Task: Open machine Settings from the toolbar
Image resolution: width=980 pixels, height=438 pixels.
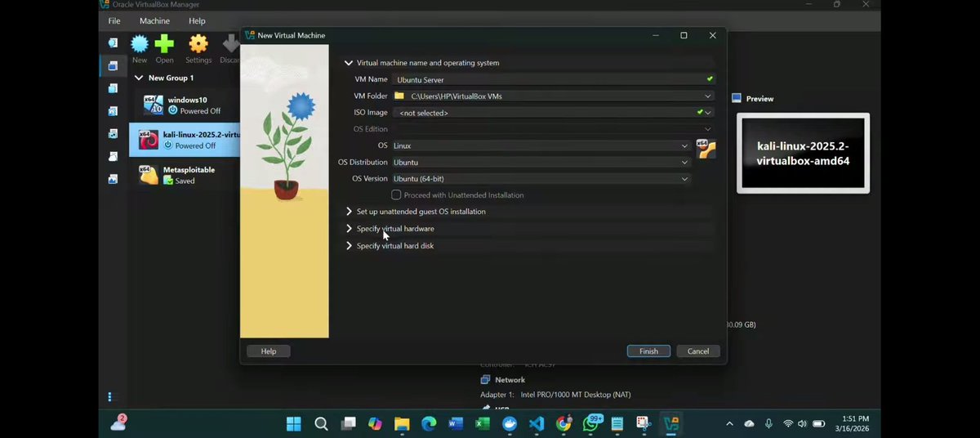Action: 198,44
